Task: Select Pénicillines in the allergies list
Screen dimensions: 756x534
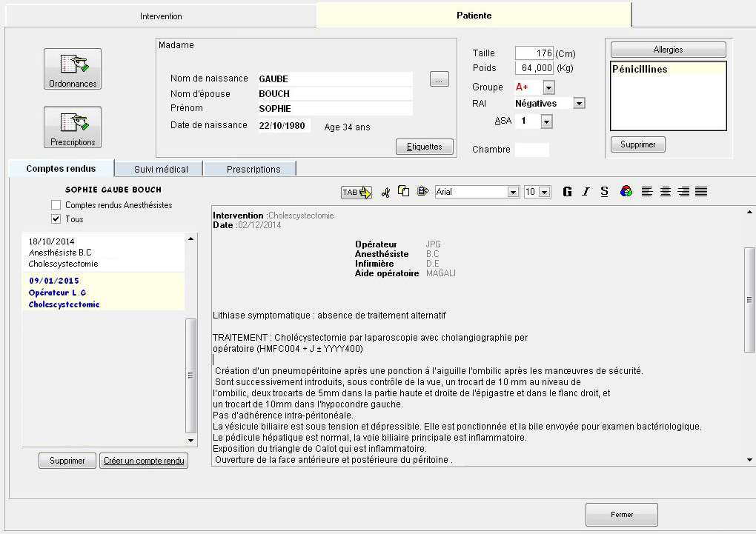Action: (x=669, y=69)
